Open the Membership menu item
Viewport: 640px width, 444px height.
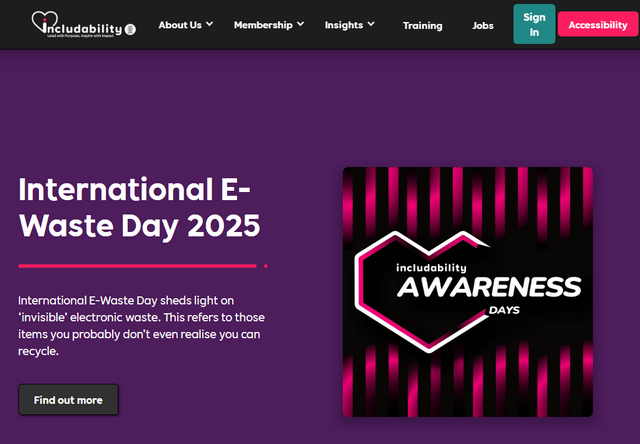[263, 25]
